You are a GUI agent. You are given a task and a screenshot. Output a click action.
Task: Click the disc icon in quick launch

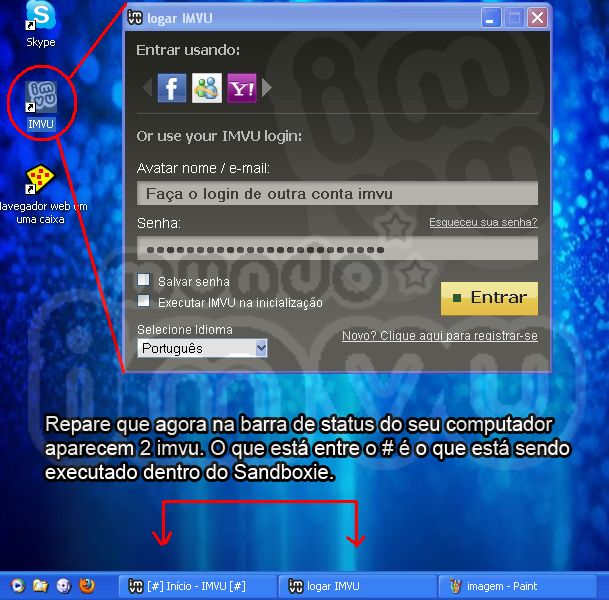point(64,586)
